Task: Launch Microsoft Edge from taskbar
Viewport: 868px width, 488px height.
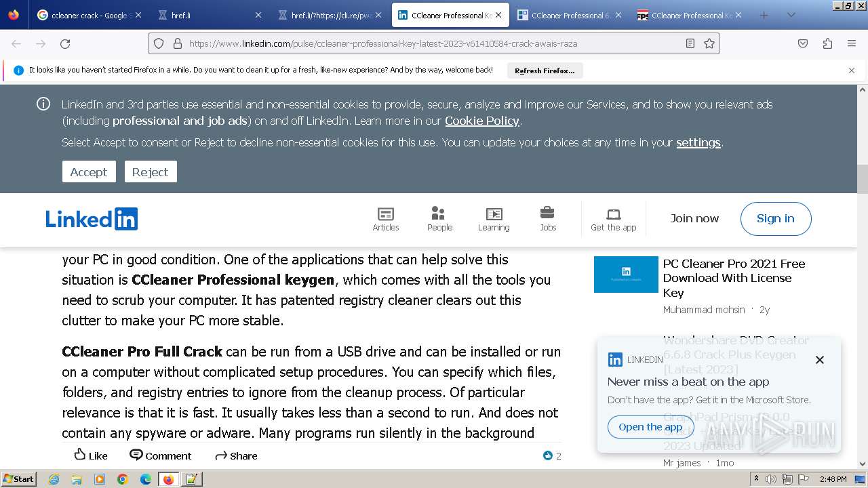Action: 145,479
